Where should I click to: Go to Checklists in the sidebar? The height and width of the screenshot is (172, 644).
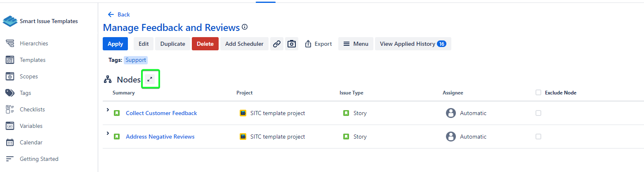click(32, 109)
